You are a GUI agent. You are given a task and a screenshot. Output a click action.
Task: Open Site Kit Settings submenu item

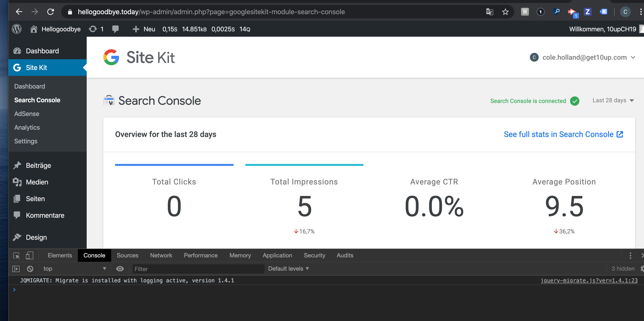(26, 141)
